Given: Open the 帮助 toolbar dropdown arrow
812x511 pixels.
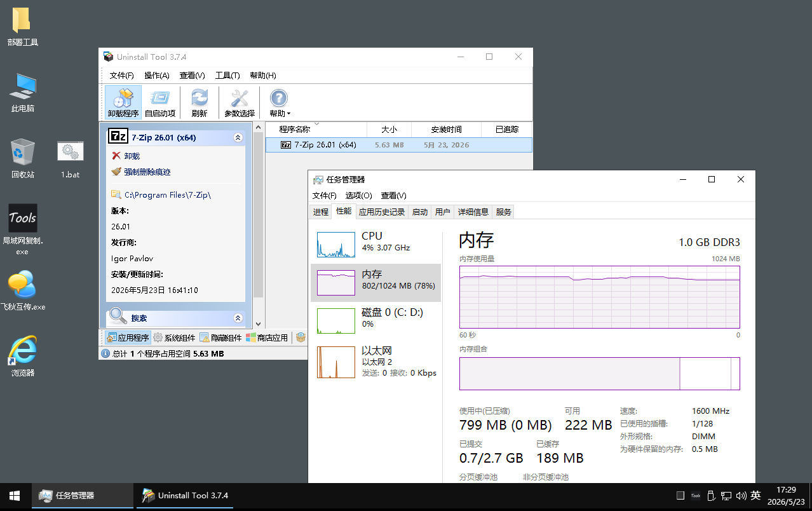Looking at the screenshot, I should point(289,114).
